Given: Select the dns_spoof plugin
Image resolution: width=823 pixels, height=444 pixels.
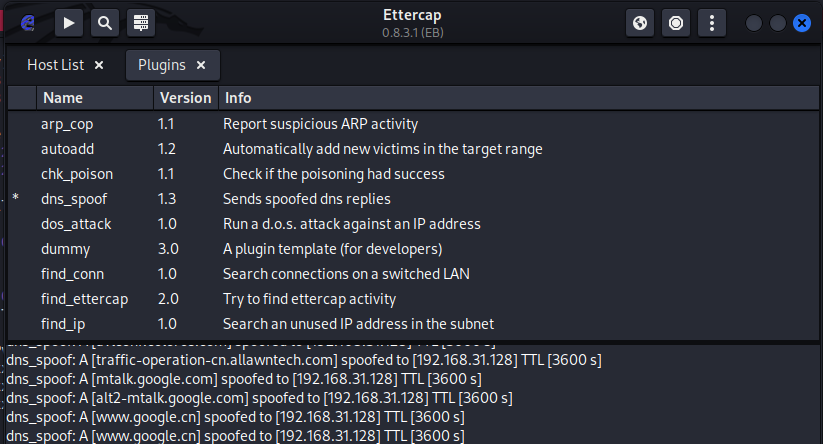Looking at the screenshot, I should tap(413, 199).
